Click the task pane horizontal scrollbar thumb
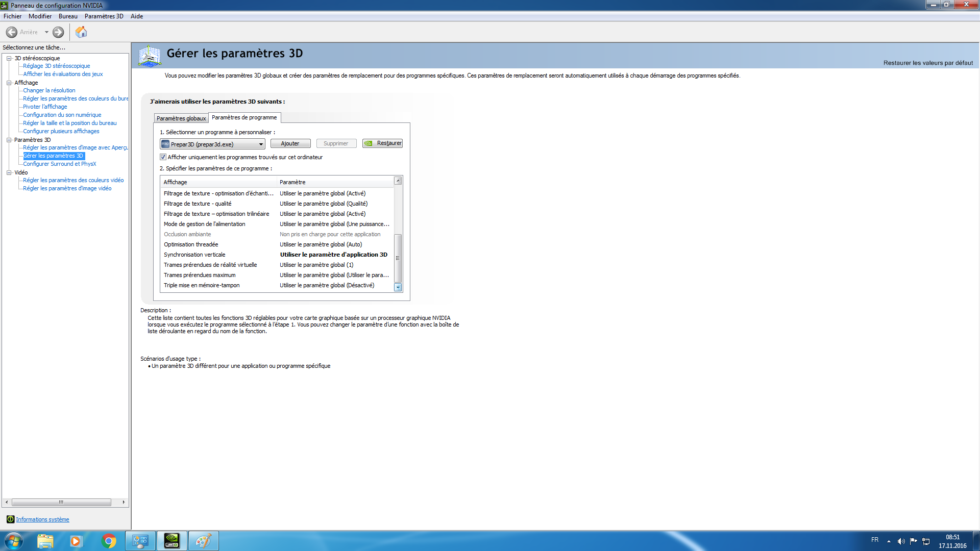This screenshot has height=551, width=980. pyautogui.click(x=61, y=502)
